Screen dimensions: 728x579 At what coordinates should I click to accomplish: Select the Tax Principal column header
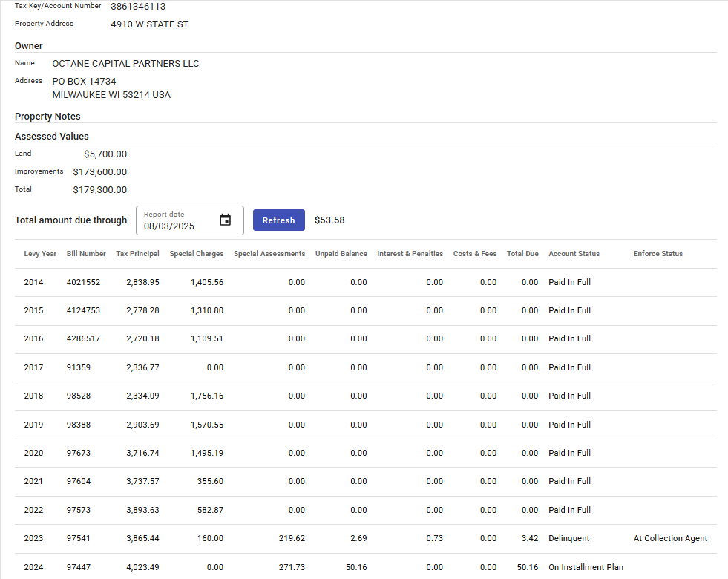[x=137, y=254]
